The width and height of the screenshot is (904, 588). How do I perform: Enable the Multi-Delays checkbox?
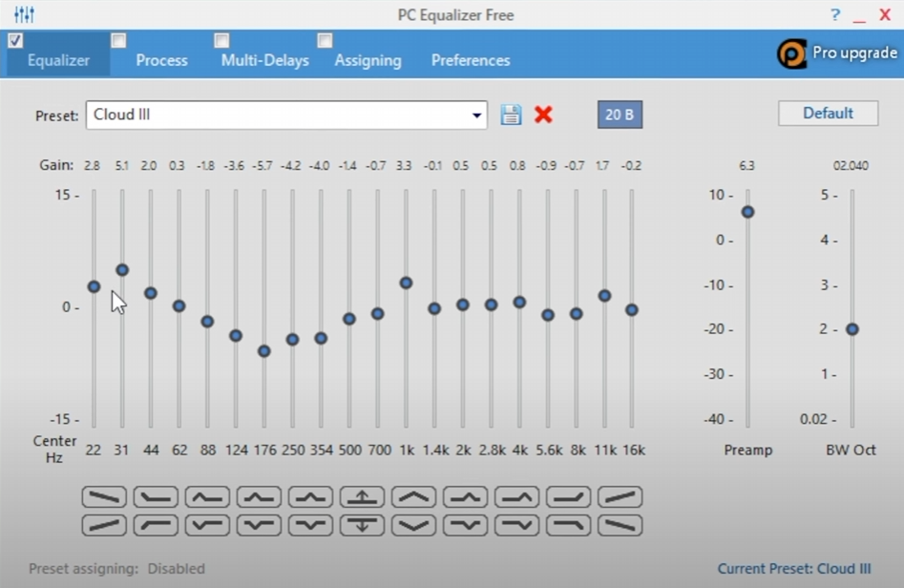pos(221,40)
